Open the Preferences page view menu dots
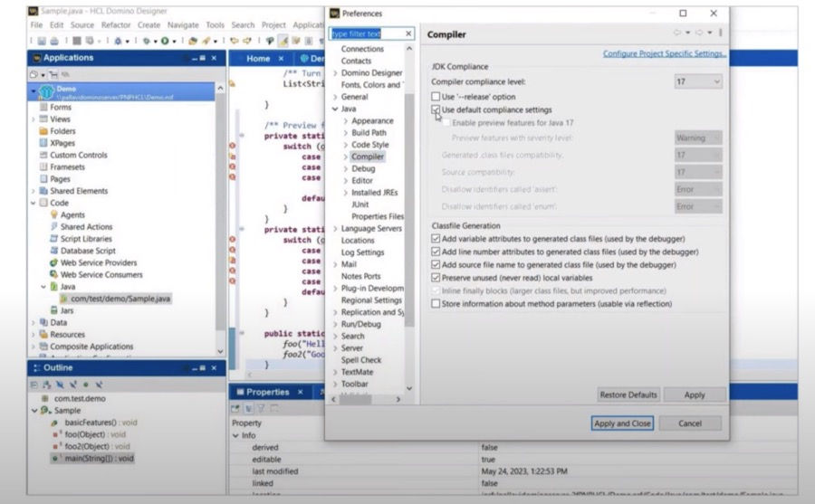 click(721, 33)
